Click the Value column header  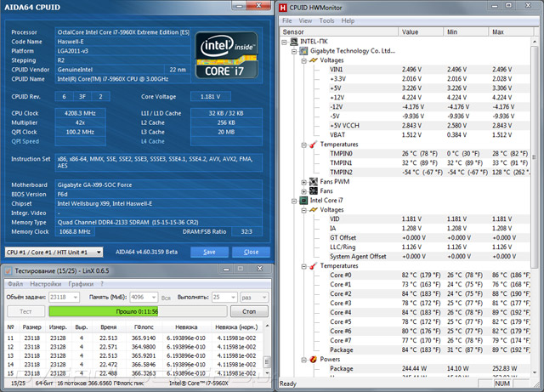click(x=421, y=32)
